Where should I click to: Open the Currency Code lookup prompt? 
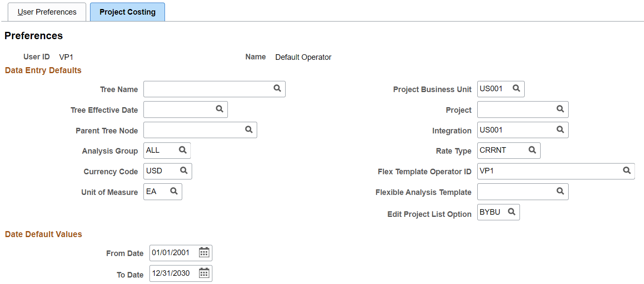pyautogui.click(x=183, y=171)
